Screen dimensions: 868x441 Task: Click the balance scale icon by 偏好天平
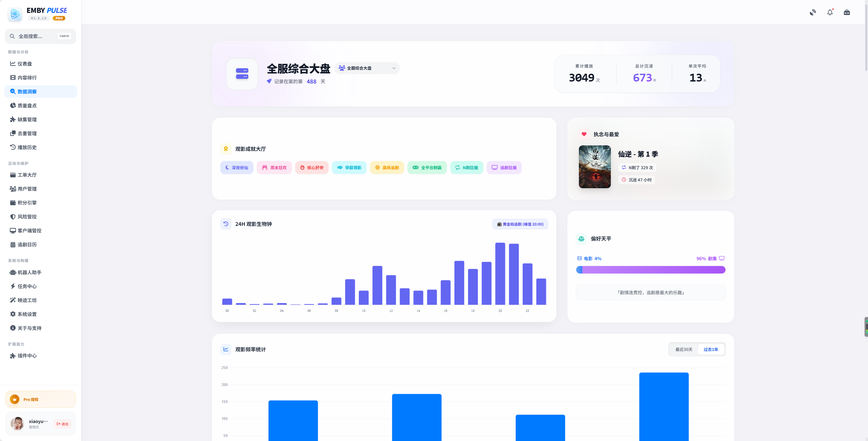[581, 239]
